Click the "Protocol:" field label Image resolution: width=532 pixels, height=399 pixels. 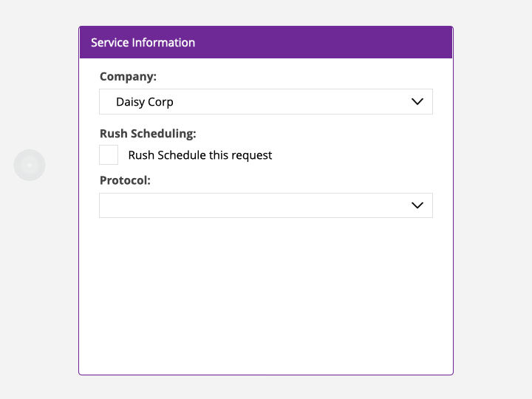click(x=125, y=180)
